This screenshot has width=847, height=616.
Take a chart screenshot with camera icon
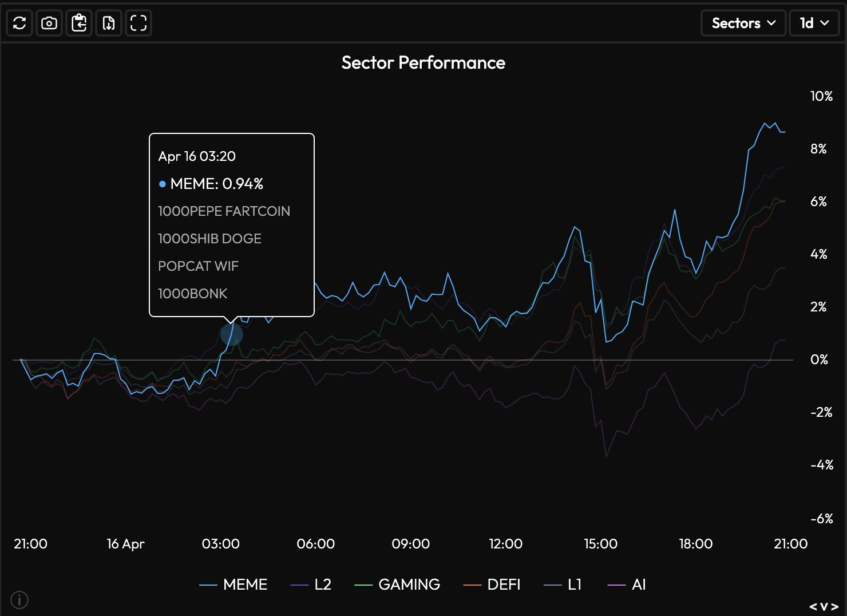49,23
